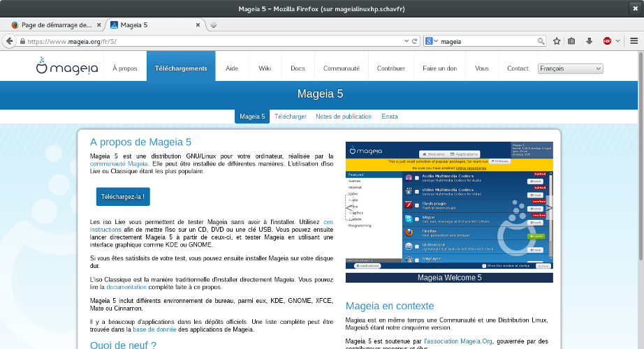The width and height of the screenshot is (644, 349).
Task: Close the Mageia 5 tab
Action: point(198,25)
